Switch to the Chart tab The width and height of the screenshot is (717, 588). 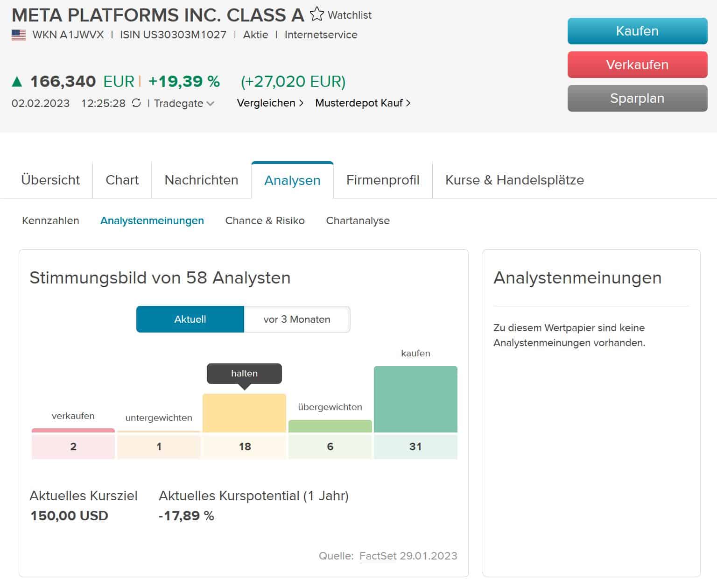point(122,180)
